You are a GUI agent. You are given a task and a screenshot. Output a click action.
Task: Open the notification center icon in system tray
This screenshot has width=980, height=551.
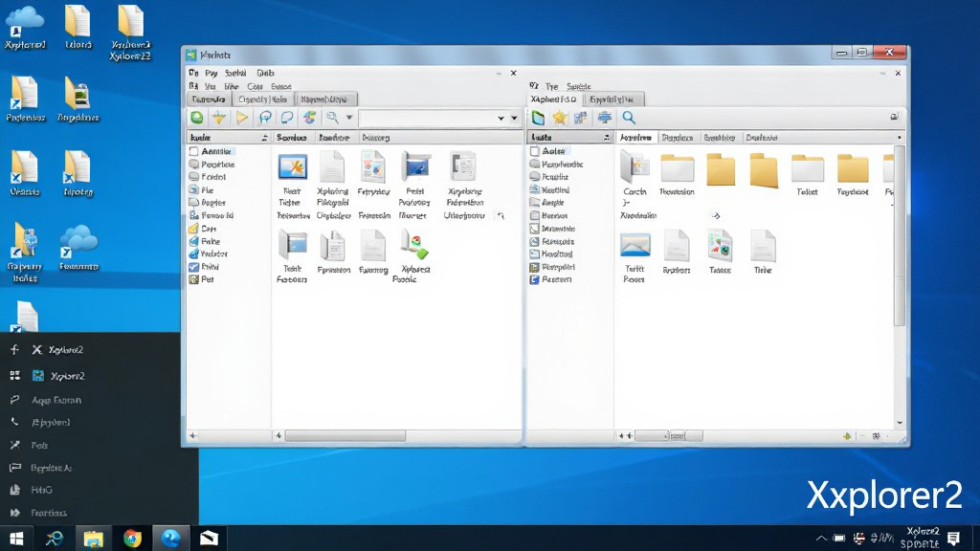point(954,539)
